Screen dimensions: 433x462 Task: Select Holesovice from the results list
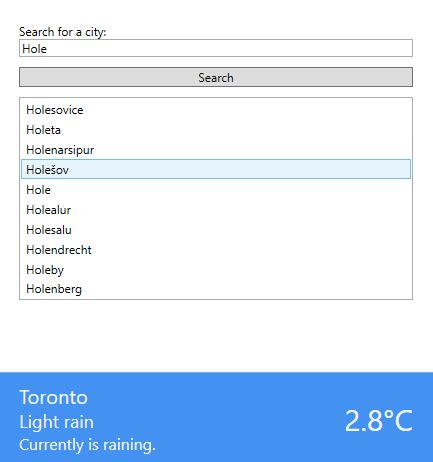pyautogui.click(x=216, y=110)
